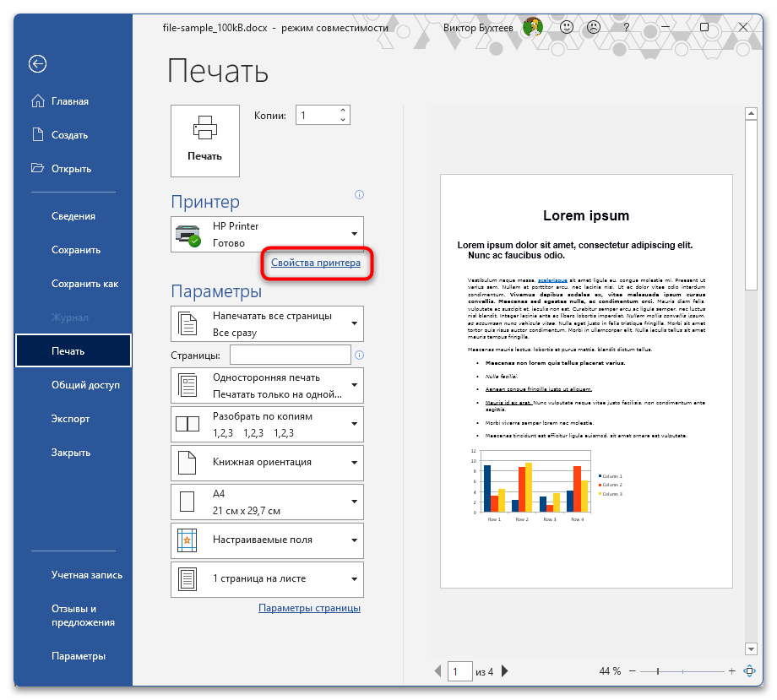Click the Lorem ipsum page preview
777x700 pixels.
coord(586,382)
